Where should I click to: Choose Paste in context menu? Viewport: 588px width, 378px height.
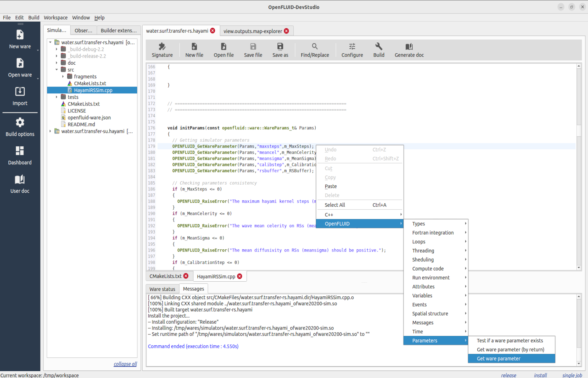pos(359,186)
